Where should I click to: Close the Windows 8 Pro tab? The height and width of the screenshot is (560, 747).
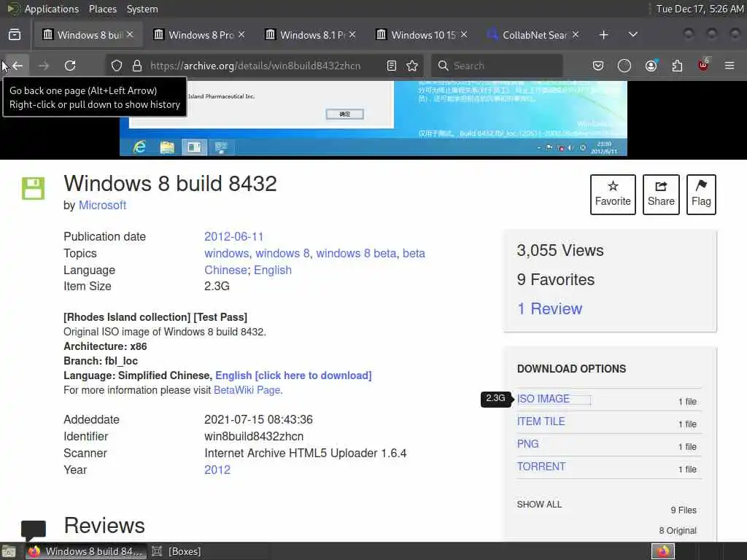241,35
